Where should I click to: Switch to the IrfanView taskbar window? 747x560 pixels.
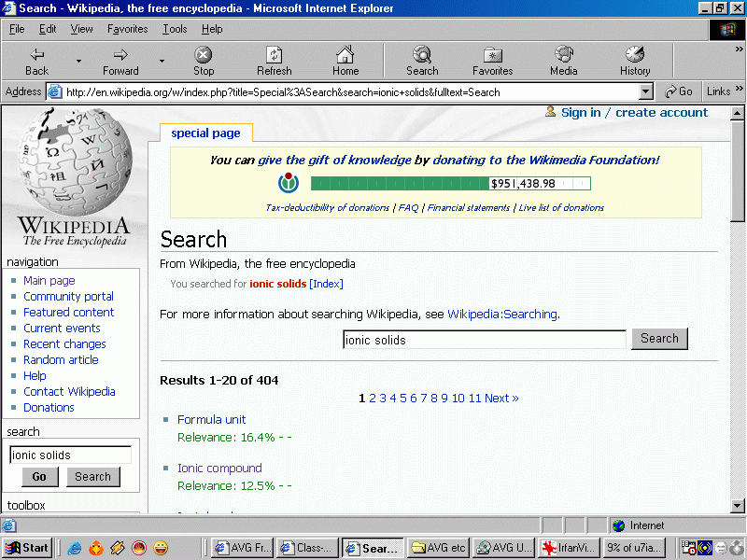569,548
